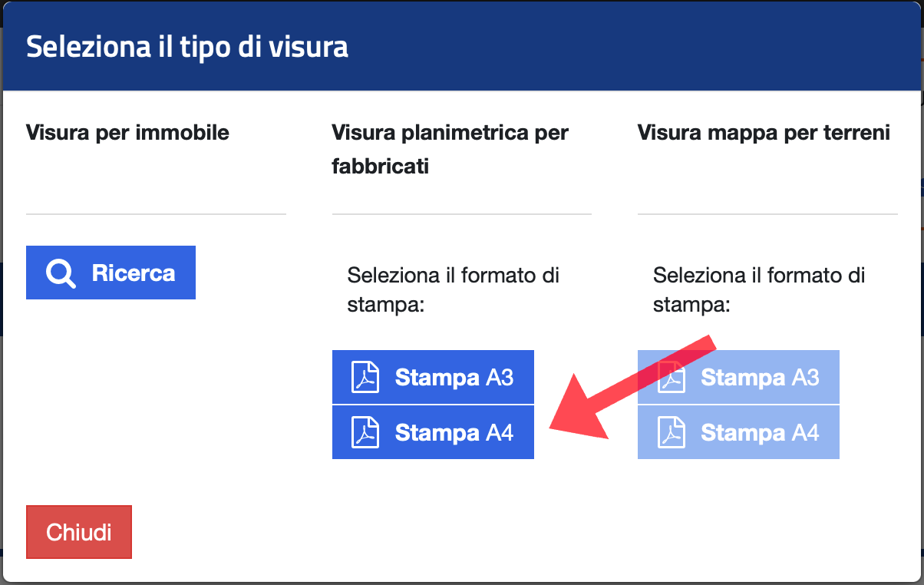This screenshot has height=585, width=924.
Task: Click the magnifying glass search icon
Action: (x=61, y=273)
